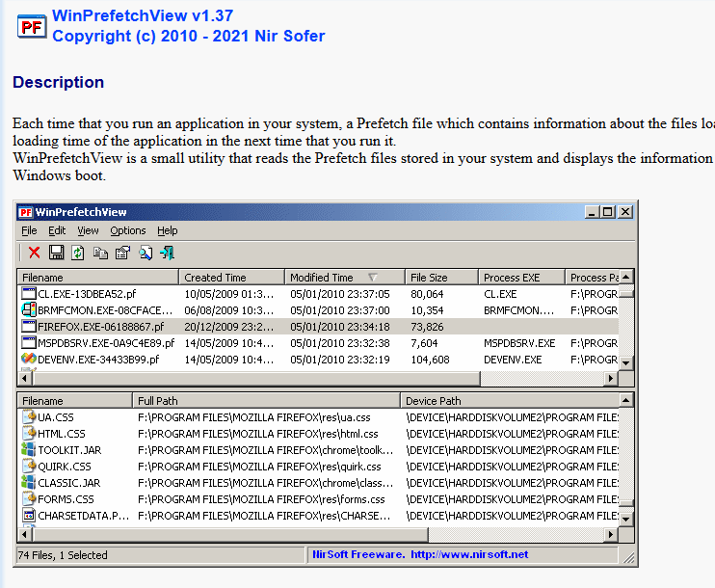Click the CLASSIC.JAR file icon
Image resolution: width=715 pixels, height=588 pixels.
coord(29,482)
